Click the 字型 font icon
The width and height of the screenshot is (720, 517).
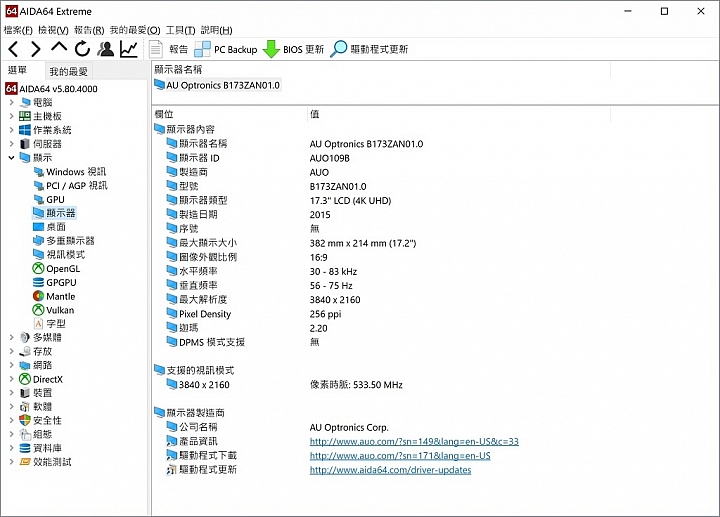[39, 324]
